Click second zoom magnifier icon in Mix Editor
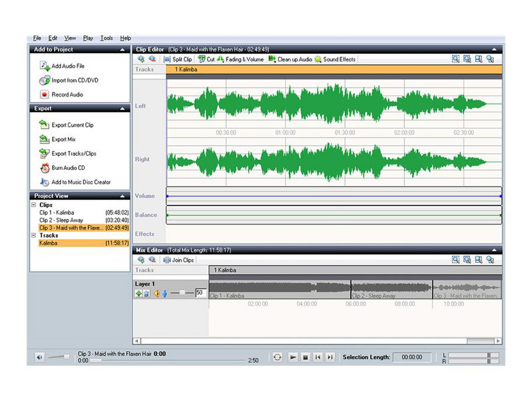Image resolution: width=532 pixels, height=399 pixels. pyautogui.click(x=467, y=260)
